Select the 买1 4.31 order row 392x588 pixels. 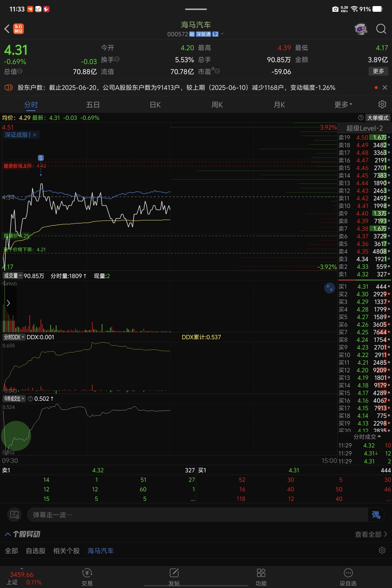pyautogui.click(x=365, y=287)
